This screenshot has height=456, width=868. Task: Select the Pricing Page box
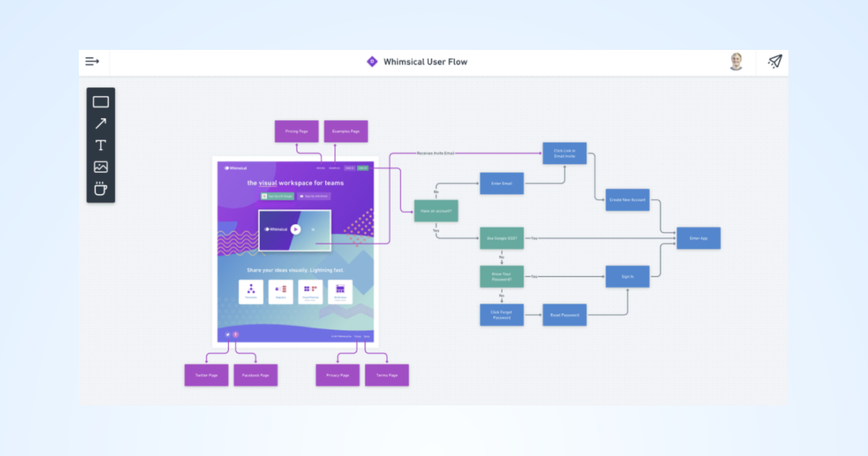[x=297, y=131]
